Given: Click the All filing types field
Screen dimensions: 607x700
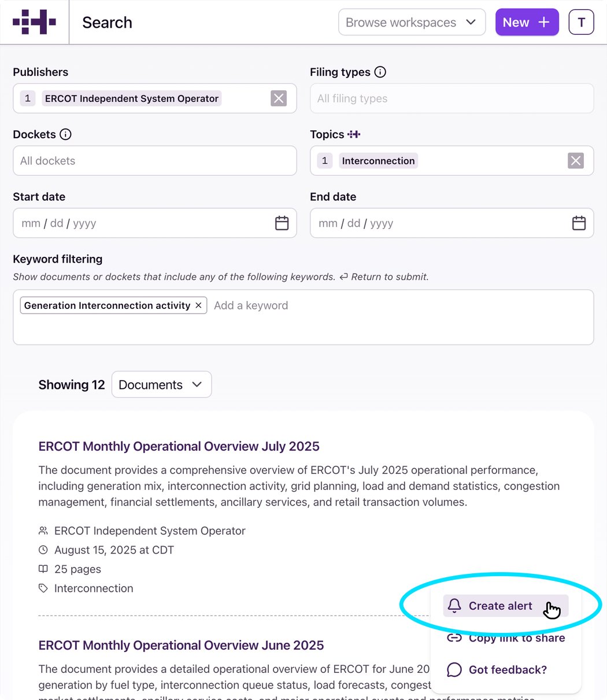Looking at the screenshot, I should coord(452,98).
